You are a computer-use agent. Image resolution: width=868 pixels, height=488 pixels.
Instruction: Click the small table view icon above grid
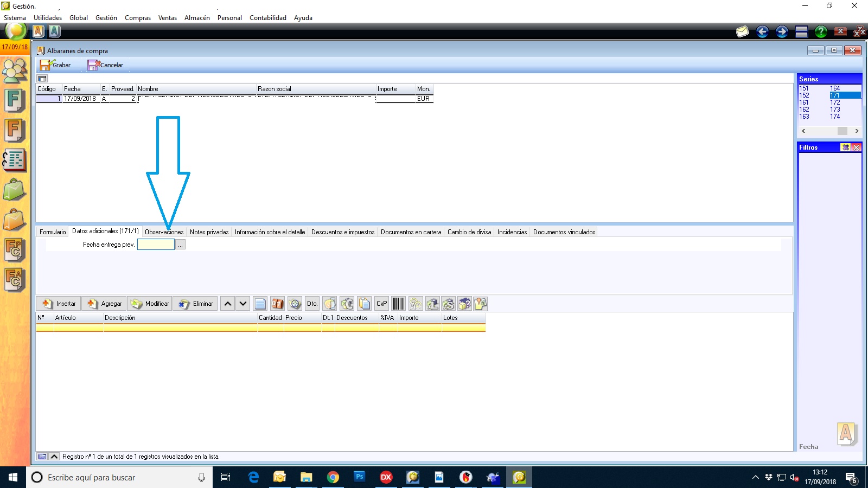pos(42,79)
